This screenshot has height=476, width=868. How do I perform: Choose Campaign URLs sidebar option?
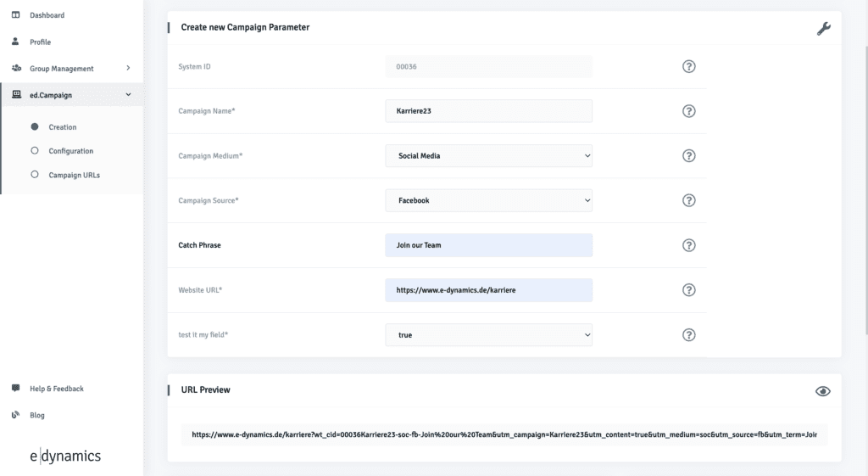72,175
